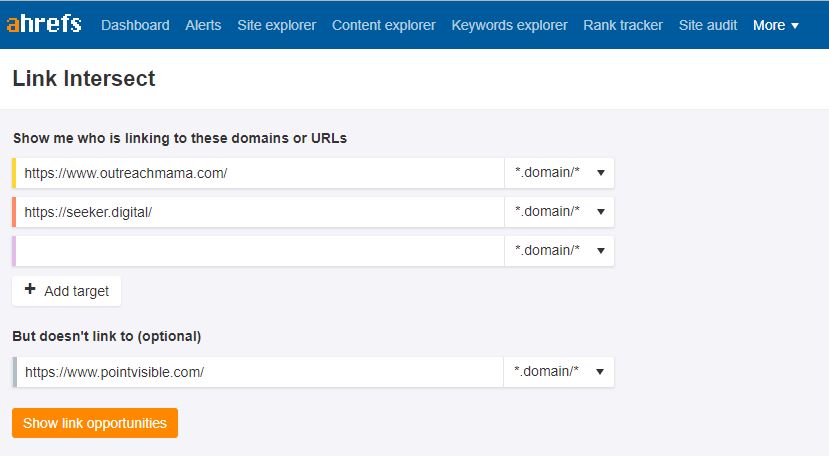Click the empty third target field

(259, 251)
